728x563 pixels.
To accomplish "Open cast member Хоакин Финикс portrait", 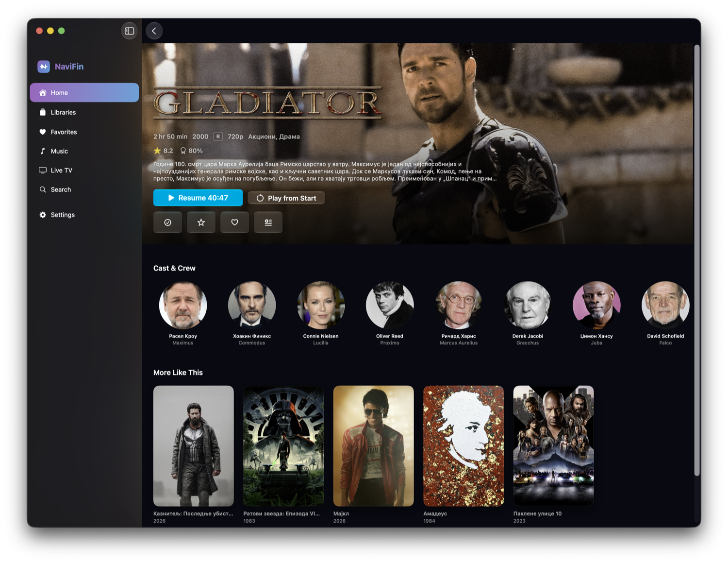I will [252, 305].
